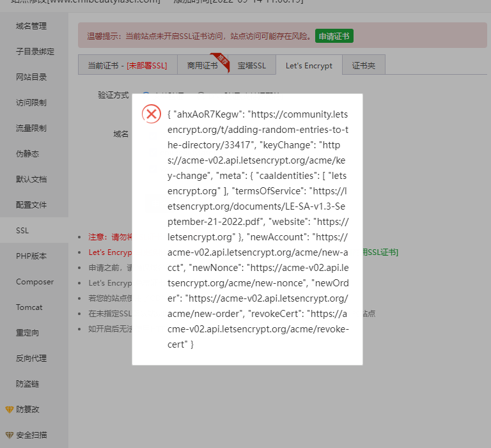Image resolution: width=491 pixels, height=448 pixels.
Task: Switch to Let's Encrypt tab
Action: pyautogui.click(x=309, y=65)
